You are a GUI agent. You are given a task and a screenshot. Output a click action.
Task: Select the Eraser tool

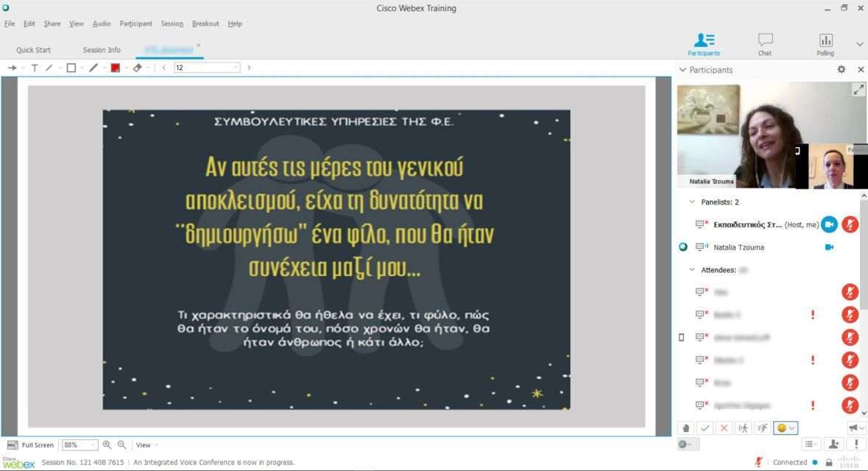click(137, 68)
